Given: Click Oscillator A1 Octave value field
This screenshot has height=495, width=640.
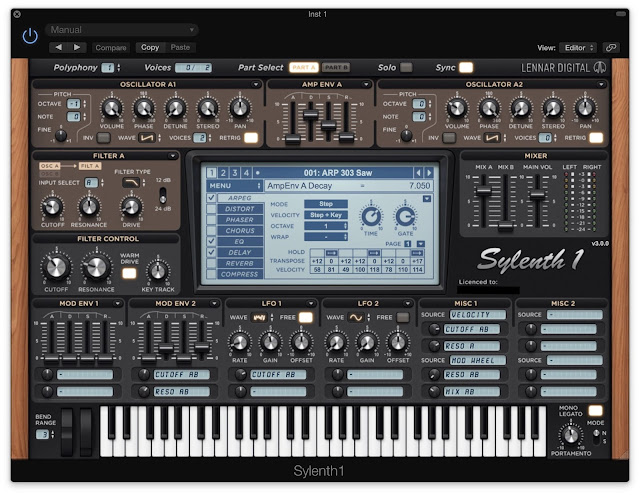Looking at the screenshot, I should click(73, 104).
